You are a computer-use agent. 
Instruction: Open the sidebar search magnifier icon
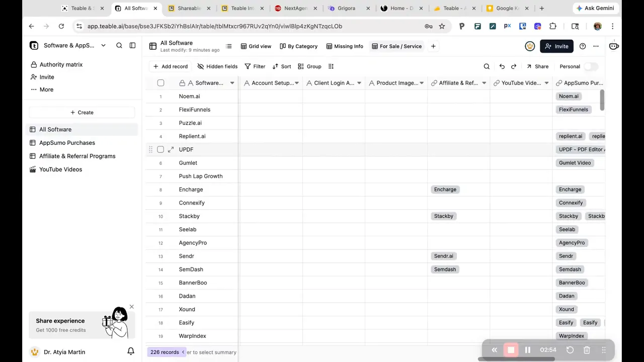[119, 45]
